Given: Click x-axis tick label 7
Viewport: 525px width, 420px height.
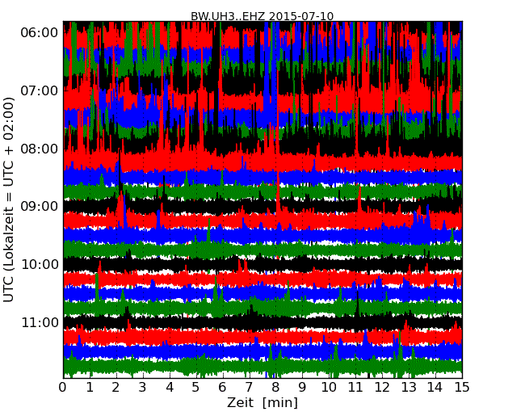Looking at the screenshot, I should (249, 388).
